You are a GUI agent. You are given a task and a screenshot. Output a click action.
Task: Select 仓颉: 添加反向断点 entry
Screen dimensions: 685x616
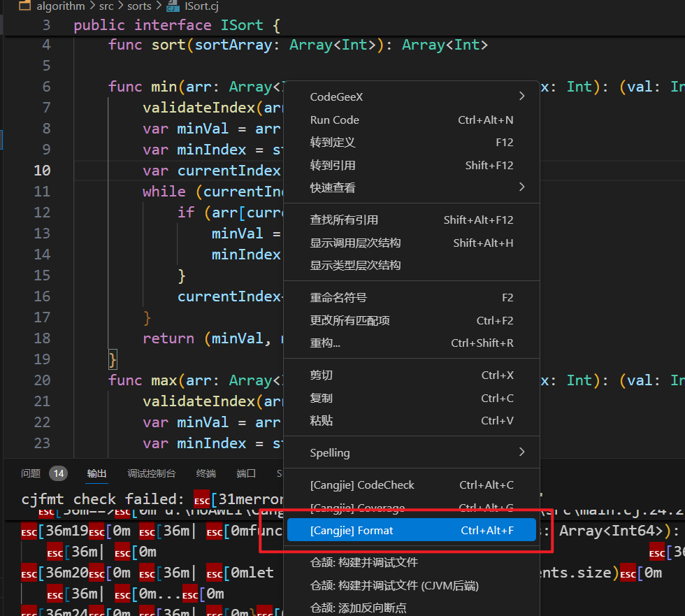pyautogui.click(x=412, y=608)
